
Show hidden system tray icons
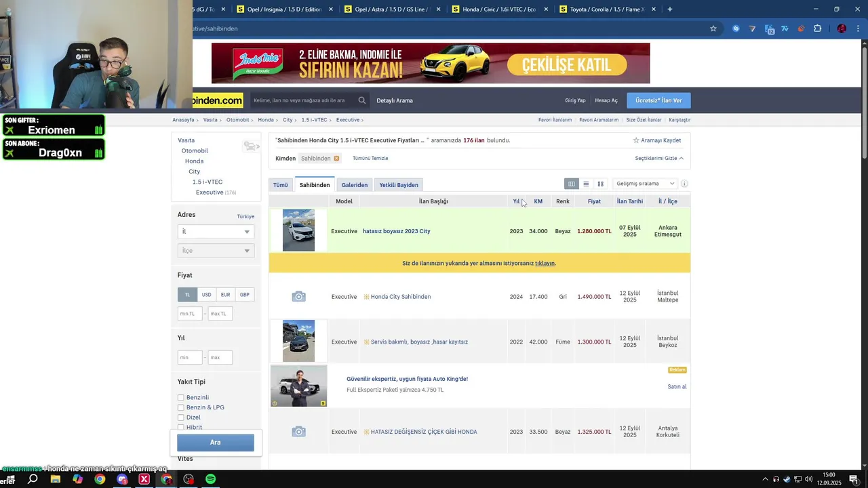(765, 479)
